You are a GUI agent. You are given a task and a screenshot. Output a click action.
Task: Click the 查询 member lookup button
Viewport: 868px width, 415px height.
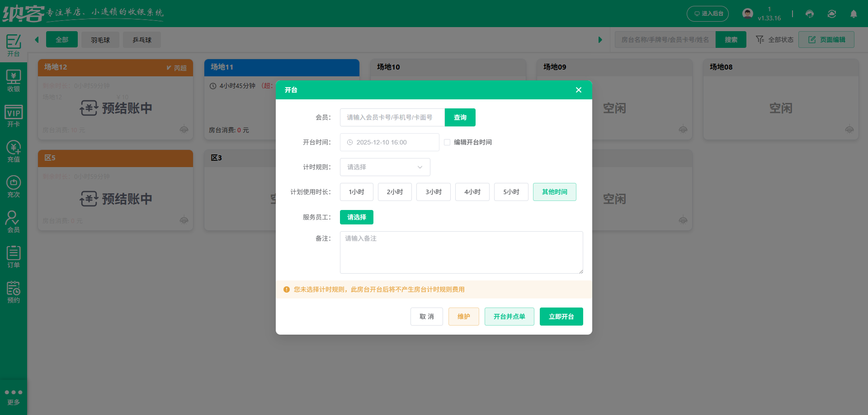coord(460,117)
